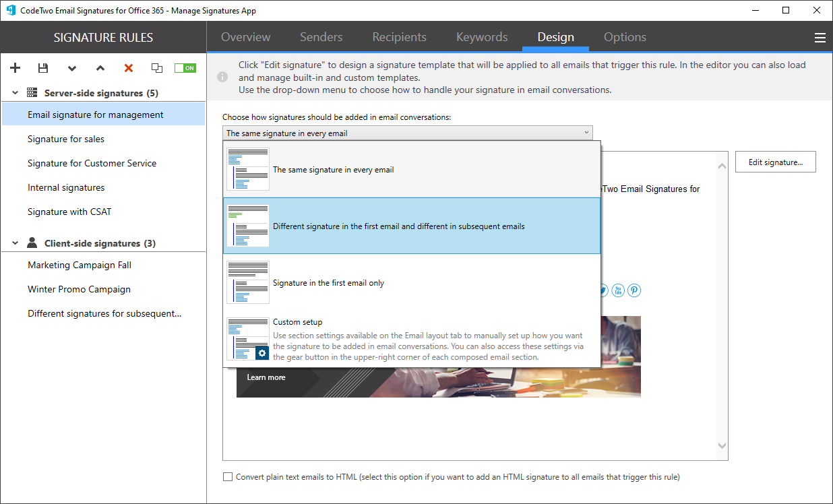833x504 pixels.
Task: Delete the selected signature rule
Action: pos(128,67)
